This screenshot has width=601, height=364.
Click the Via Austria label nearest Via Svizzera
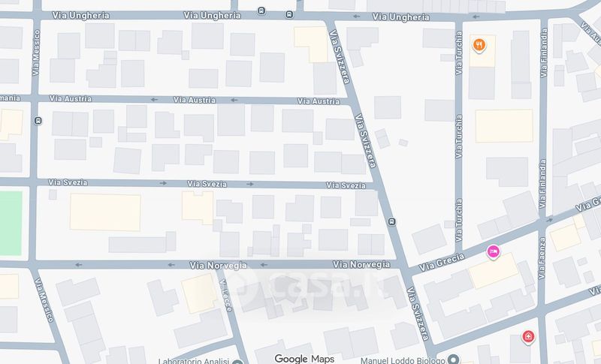click(319, 101)
